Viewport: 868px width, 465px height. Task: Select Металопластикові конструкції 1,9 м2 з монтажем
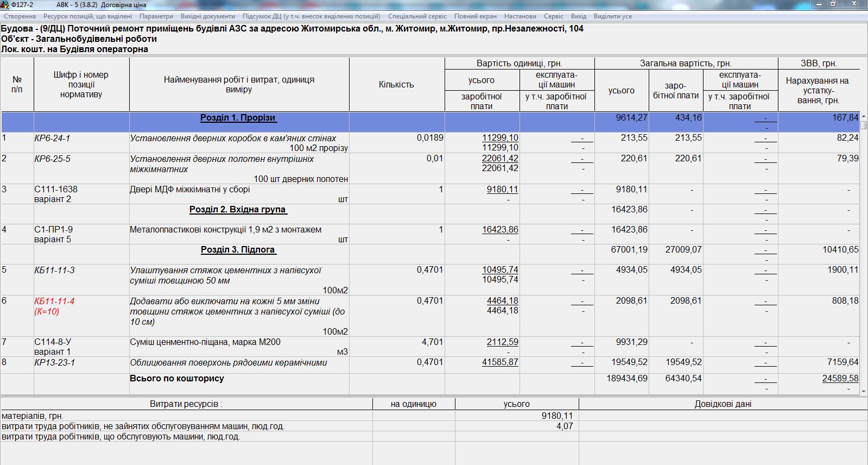[x=225, y=230]
